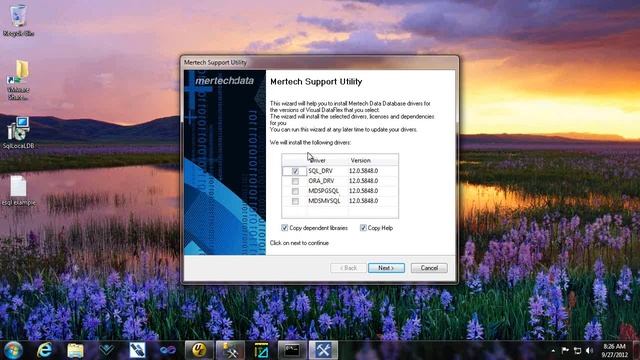Viewport: 640px width, 360px height.
Task: Open the UltraEdit taskbar icon
Action: (199, 350)
